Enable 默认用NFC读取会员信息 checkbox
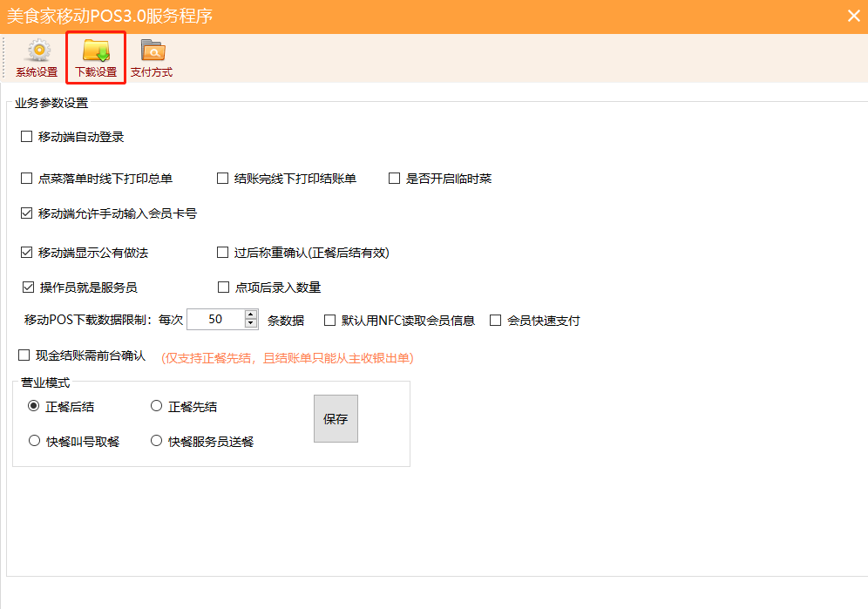868x609 pixels. pos(330,321)
